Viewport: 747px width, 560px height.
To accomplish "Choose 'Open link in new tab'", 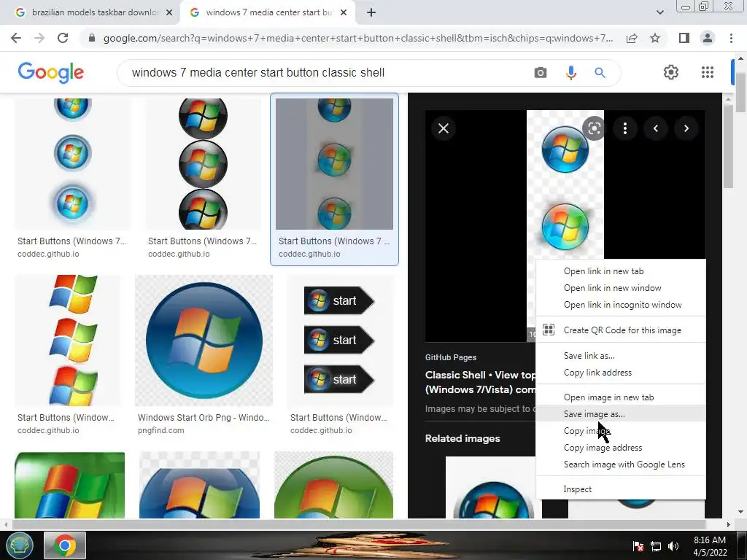I will pyautogui.click(x=620, y=271).
